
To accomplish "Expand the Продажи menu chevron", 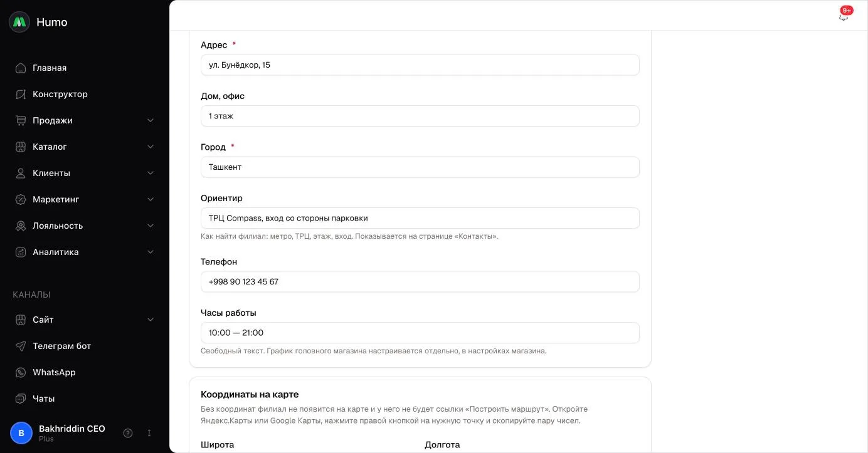I will [151, 120].
